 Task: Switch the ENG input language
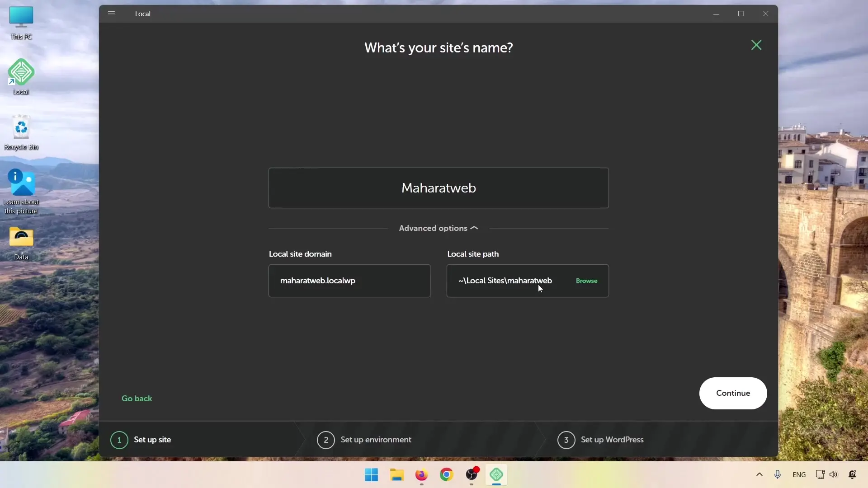click(799, 475)
